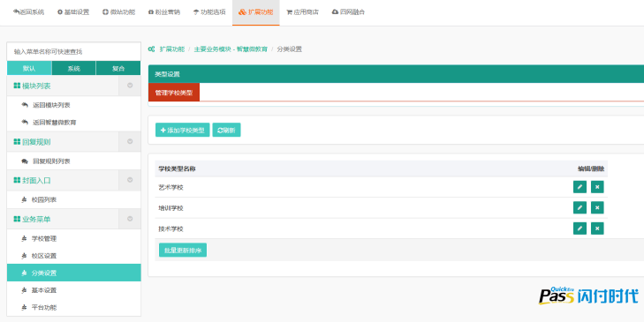Open the 基础设置 top menu
Image resolution: width=644 pixels, height=322 pixels.
(x=73, y=12)
